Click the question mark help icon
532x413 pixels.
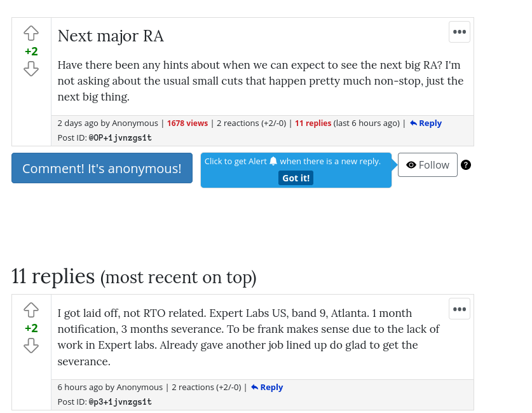466,165
